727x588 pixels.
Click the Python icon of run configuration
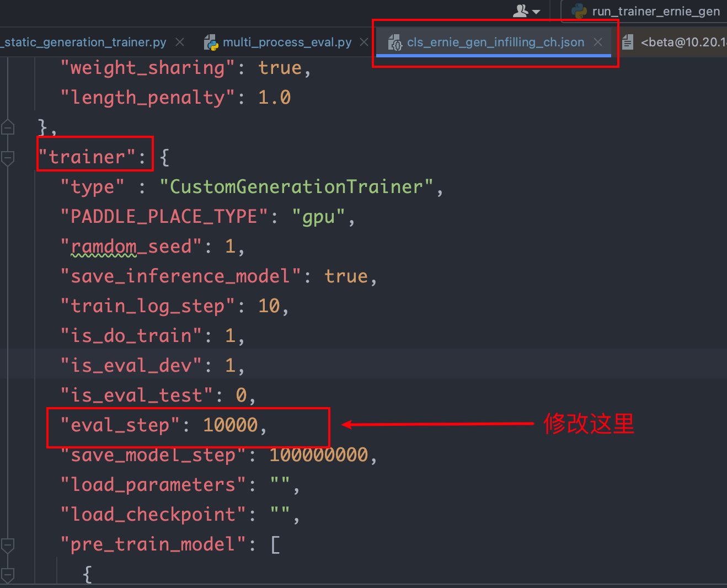pyautogui.click(x=579, y=11)
